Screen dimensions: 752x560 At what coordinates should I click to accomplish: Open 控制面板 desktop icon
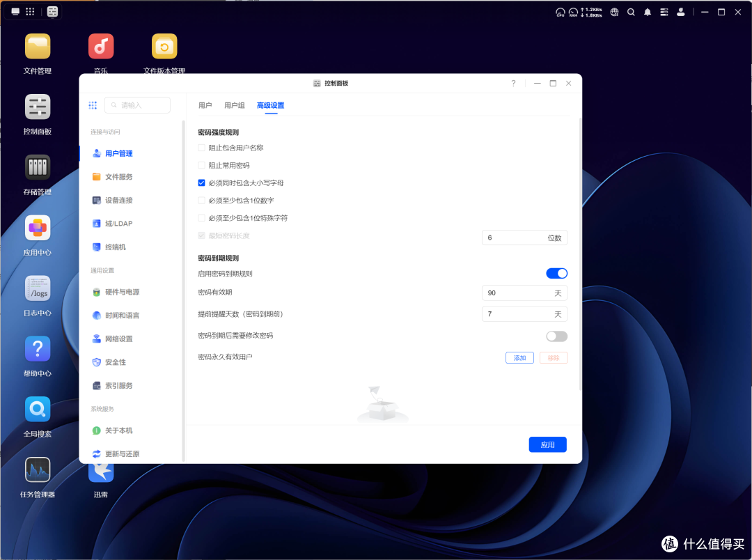(x=38, y=107)
